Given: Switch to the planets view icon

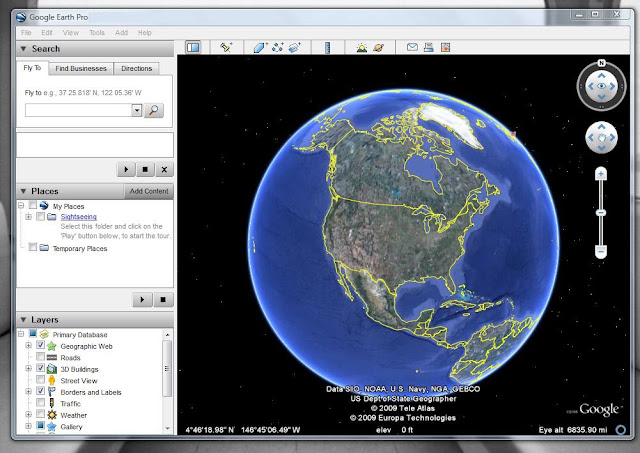Looking at the screenshot, I should (378, 48).
